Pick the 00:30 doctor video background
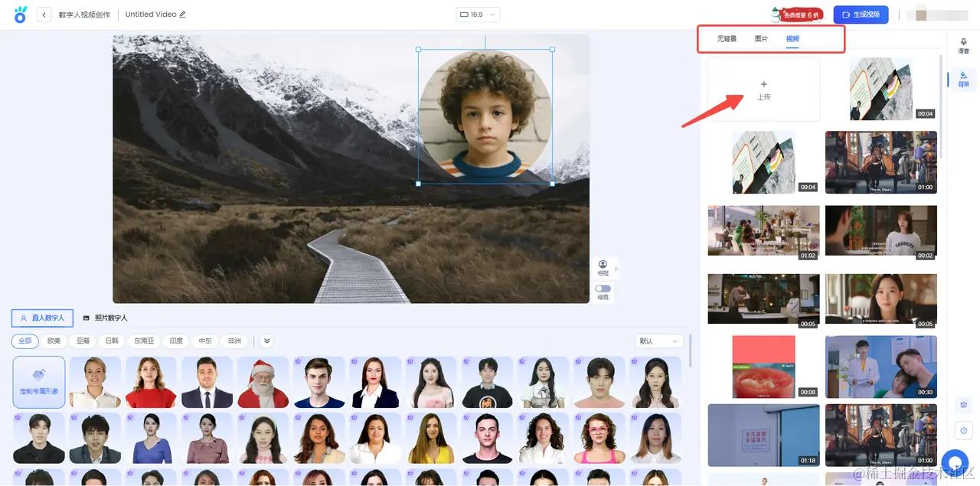 pyautogui.click(x=881, y=367)
